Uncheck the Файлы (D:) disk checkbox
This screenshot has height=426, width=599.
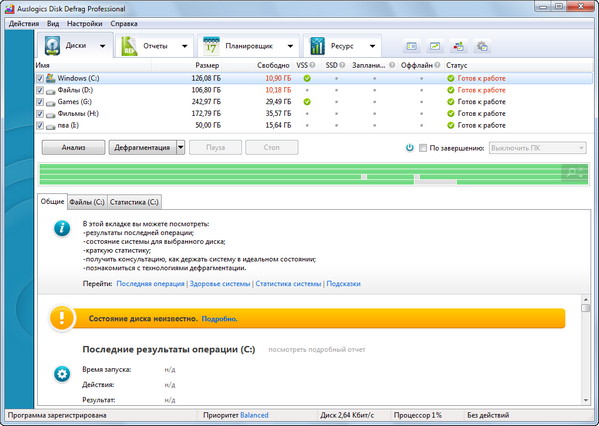pyautogui.click(x=40, y=91)
